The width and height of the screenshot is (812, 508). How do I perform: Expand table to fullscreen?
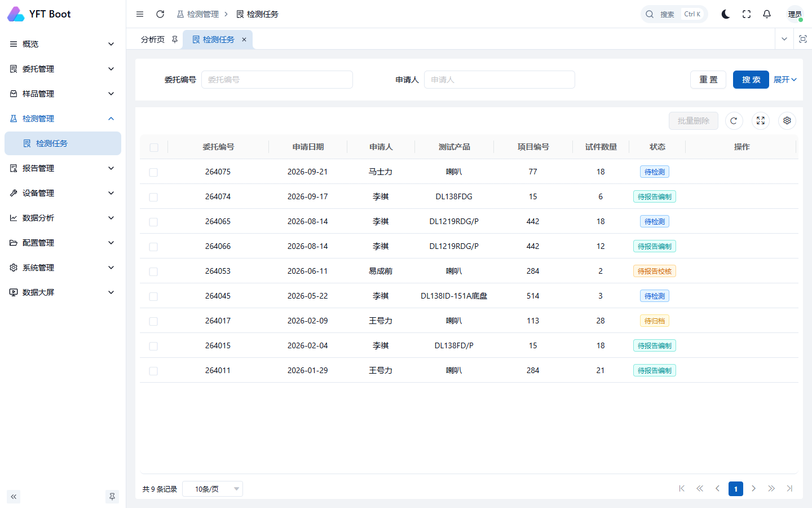point(761,121)
